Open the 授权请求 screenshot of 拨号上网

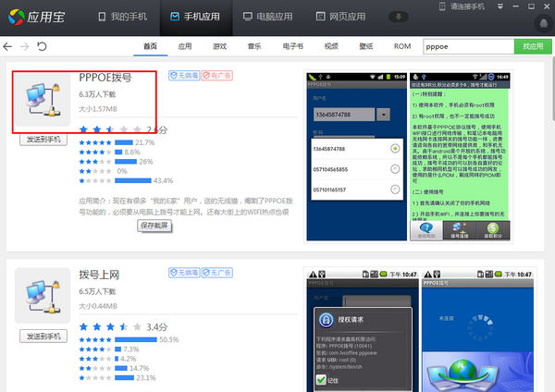point(364,331)
